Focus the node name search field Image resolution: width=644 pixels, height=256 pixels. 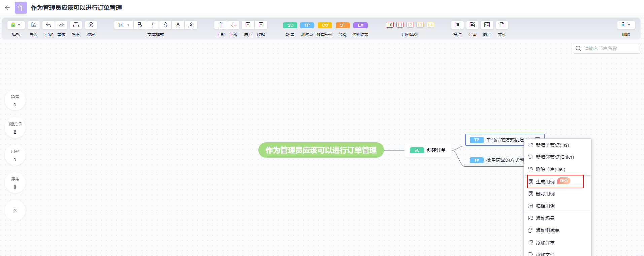point(607,48)
